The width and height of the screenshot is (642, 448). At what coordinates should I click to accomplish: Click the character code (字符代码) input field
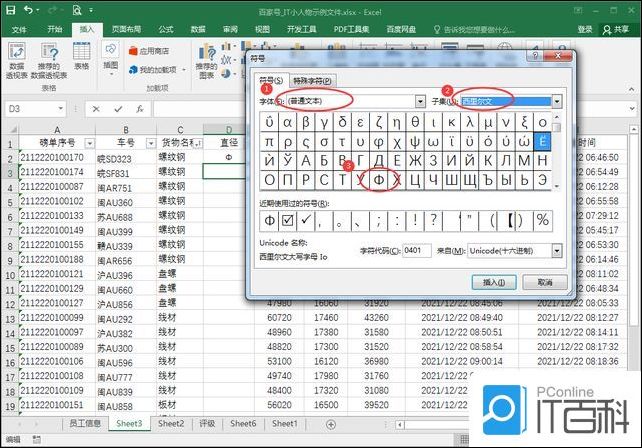click(x=416, y=252)
